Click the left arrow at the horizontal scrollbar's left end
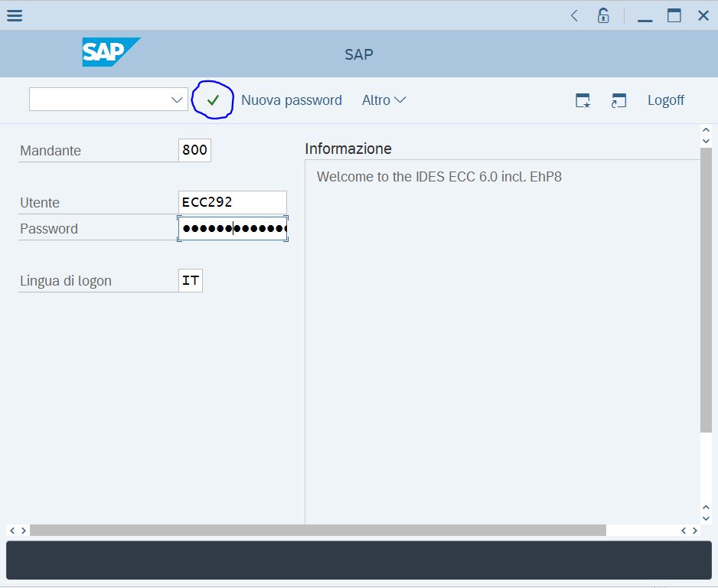The width and height of the screenshot is (718, 588). (x=12, y=531)
